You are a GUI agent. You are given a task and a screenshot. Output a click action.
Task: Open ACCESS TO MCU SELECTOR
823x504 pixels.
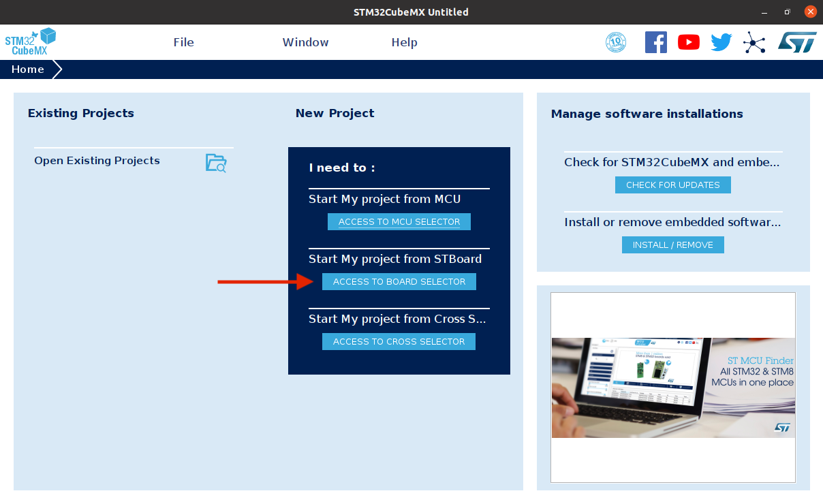point(399,221)
